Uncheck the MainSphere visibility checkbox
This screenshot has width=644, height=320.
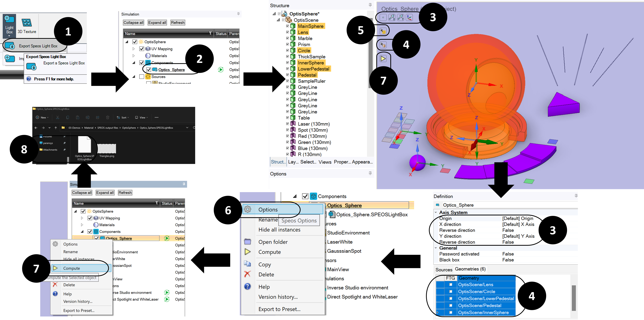tap(287, 26)
